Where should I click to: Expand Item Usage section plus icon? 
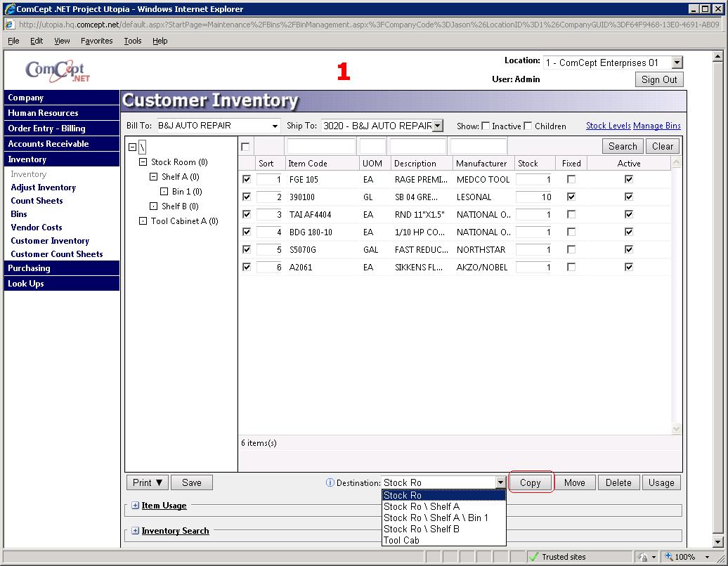[136, 506]
